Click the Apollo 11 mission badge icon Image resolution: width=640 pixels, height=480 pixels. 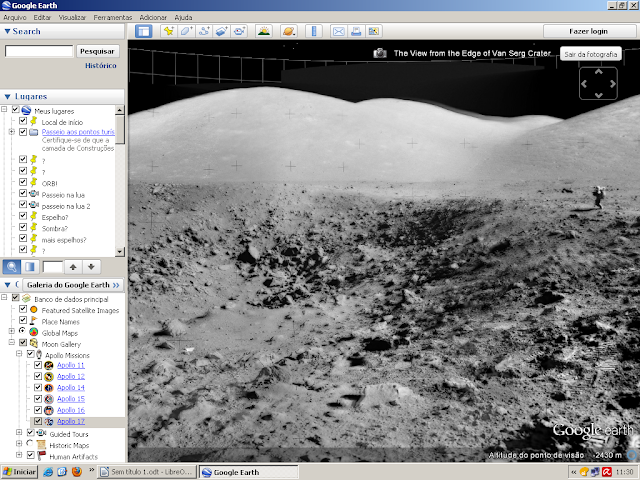pyautogui.click(x=49, y=365)
